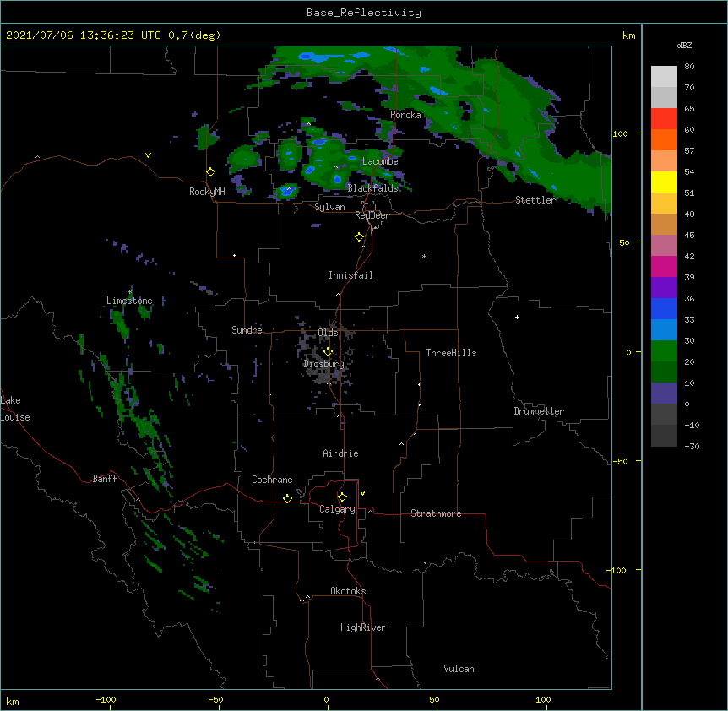Click the yellow diamond marker right of Cochrane
728x711 pixels.
(287, 498)
